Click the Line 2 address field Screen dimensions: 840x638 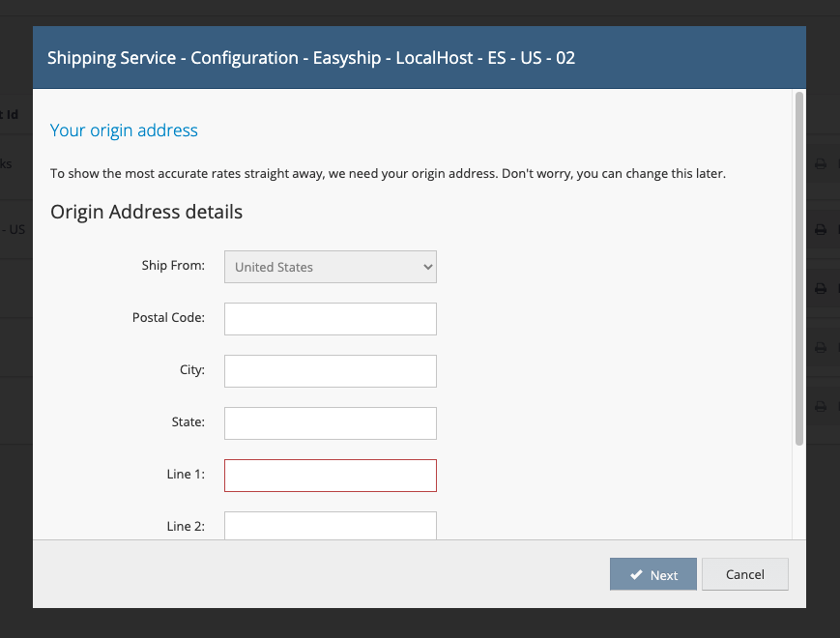tap(330, 526)
